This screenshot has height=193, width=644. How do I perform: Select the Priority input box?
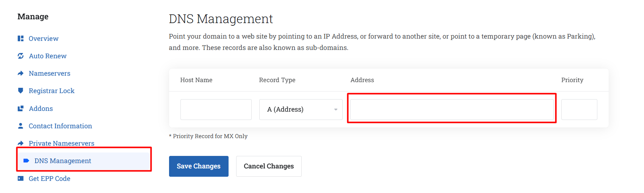click(x=579, y=109)
